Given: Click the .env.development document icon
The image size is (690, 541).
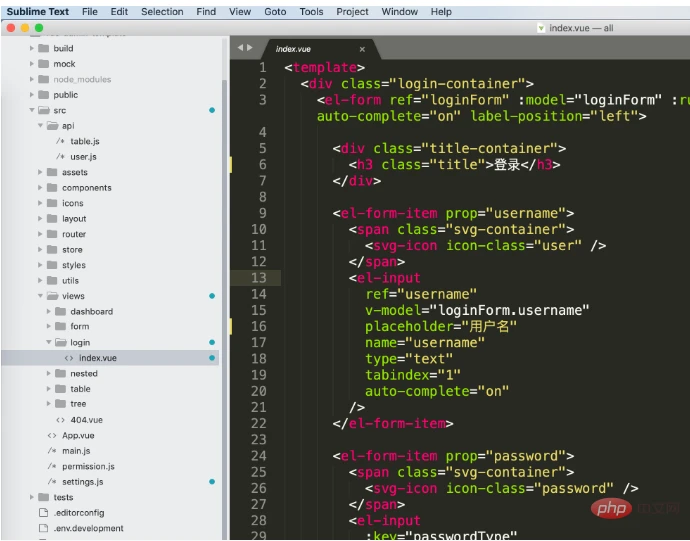Looking at the screenshot, I should point(43,528).
